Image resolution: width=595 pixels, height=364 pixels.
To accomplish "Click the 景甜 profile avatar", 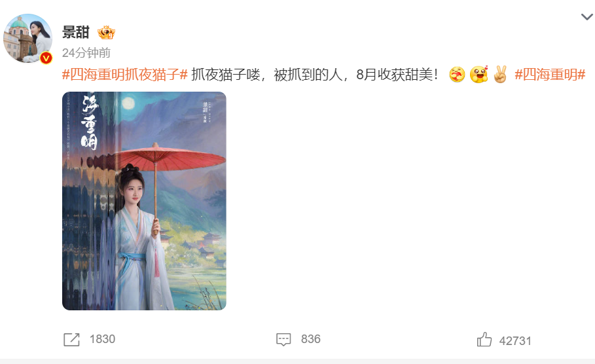I will pos(27,39).
